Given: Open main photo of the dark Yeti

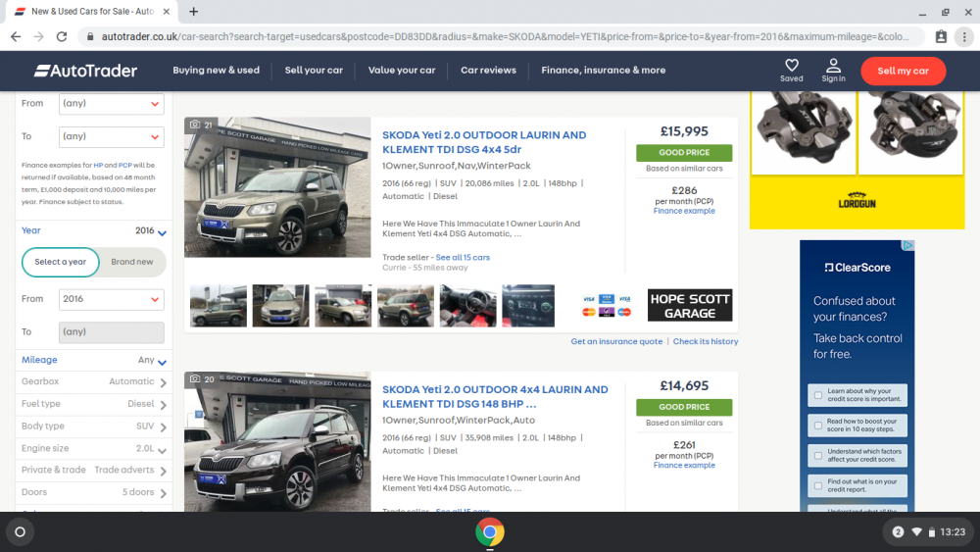Looking at the screenshot, I should pos(277,442).
